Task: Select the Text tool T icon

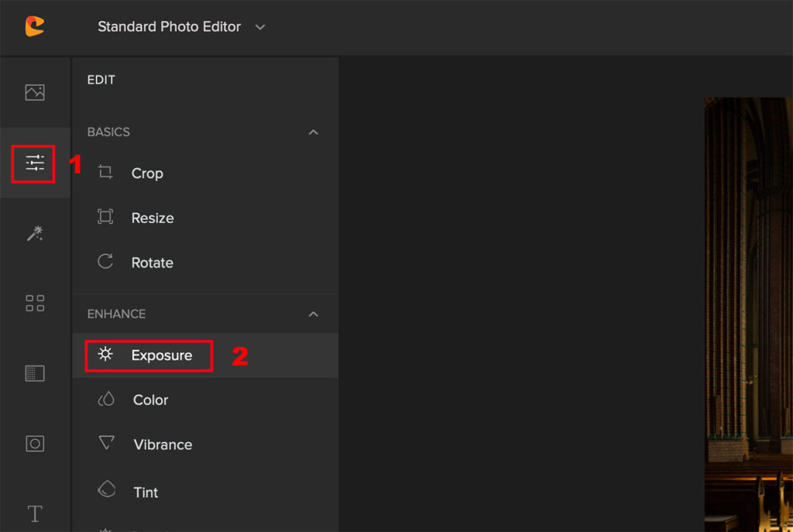Action: pos(35,513)
